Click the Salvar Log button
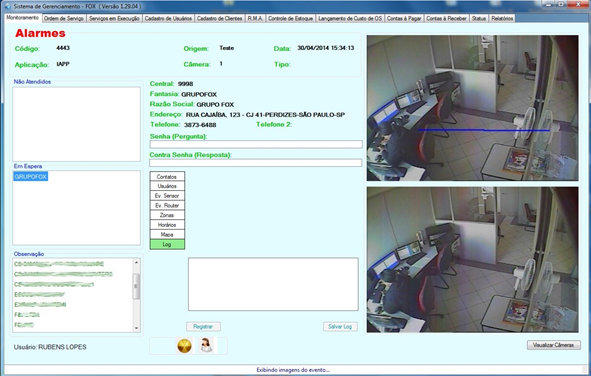Image resolution: width=591 pixels, height=376 pixels. click(x=340, y=327)
